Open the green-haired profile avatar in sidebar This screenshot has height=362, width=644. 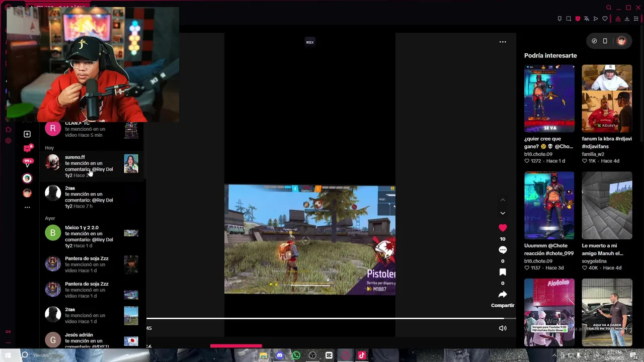click(27, 178)
